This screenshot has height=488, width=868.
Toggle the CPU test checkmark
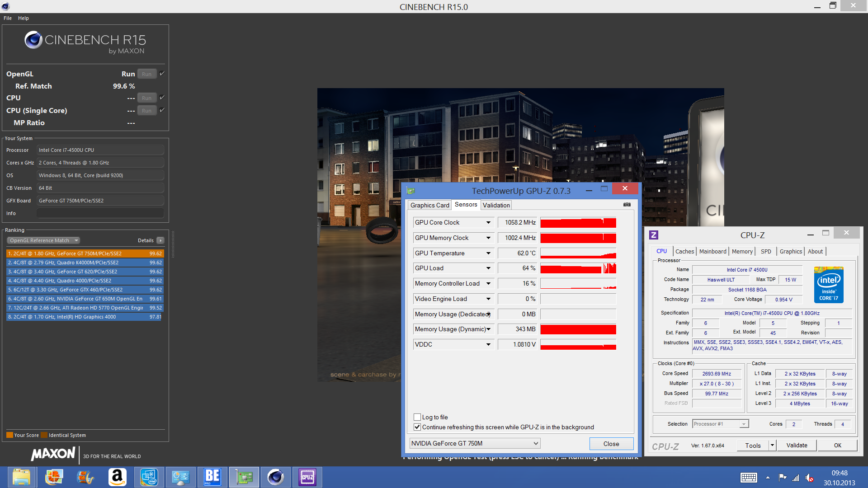pos(162,98)
